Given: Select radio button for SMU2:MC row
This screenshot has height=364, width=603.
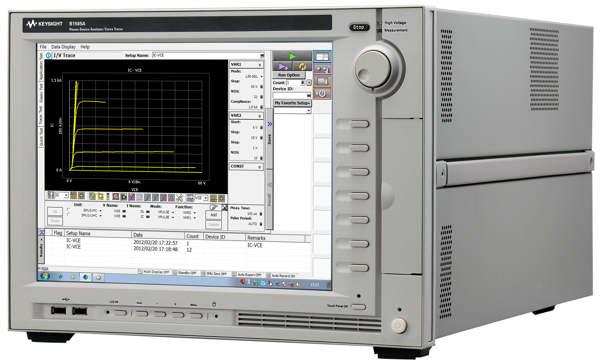Looking at the screenshot, I should [x=68, y=209].
